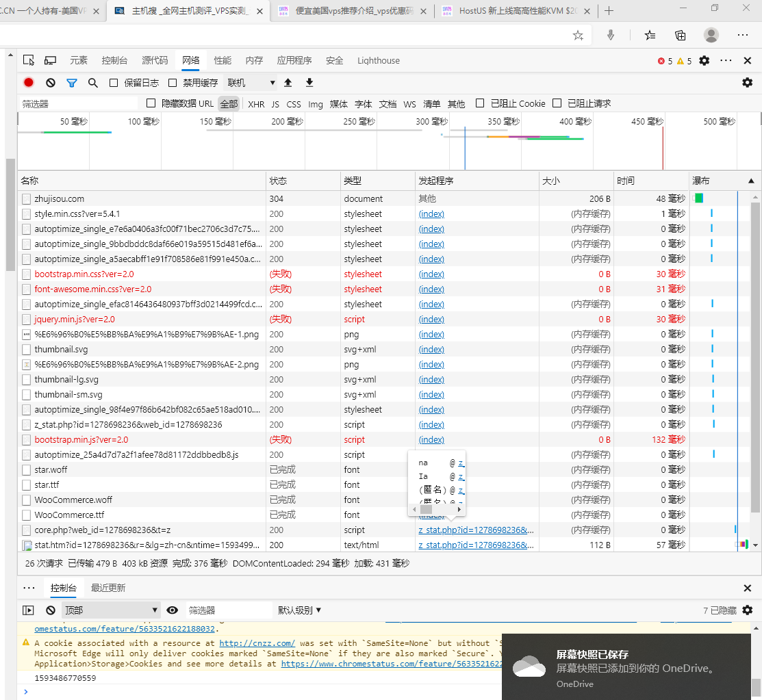Click the yellow warning count badge
Image resolution: width=762 pixels, height=700 pixels.
tap(684, 61)
